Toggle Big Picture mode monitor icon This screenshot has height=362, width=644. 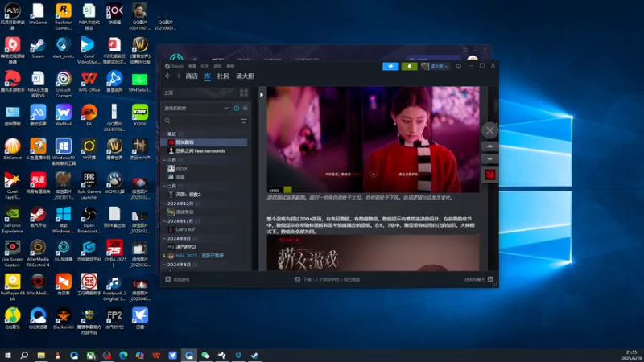(458, 66)
